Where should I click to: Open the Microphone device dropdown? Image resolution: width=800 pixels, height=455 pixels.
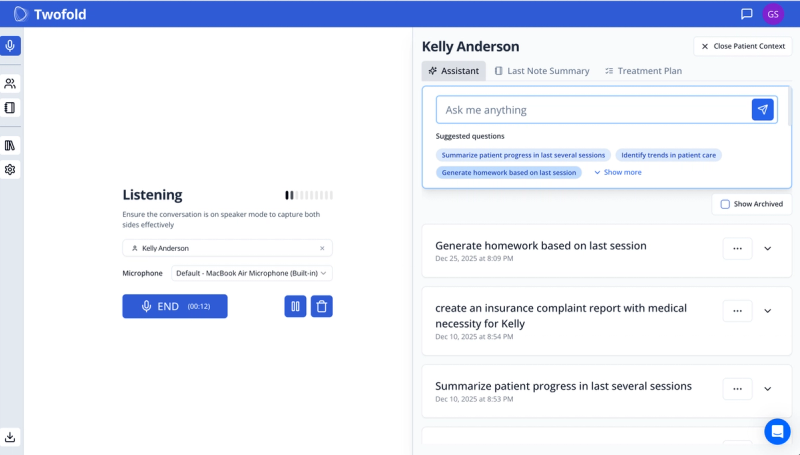tap(252, 273)
